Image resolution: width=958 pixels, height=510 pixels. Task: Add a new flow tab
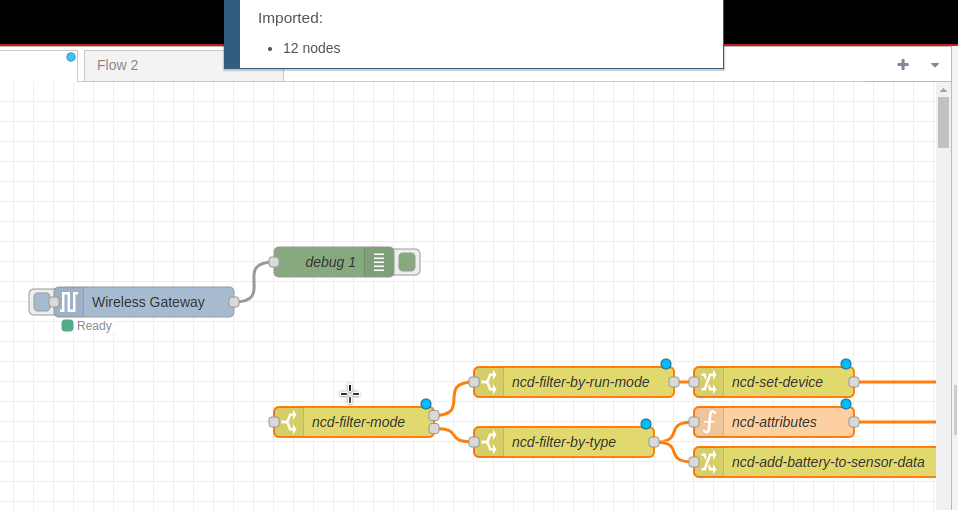tap(903, 65)
